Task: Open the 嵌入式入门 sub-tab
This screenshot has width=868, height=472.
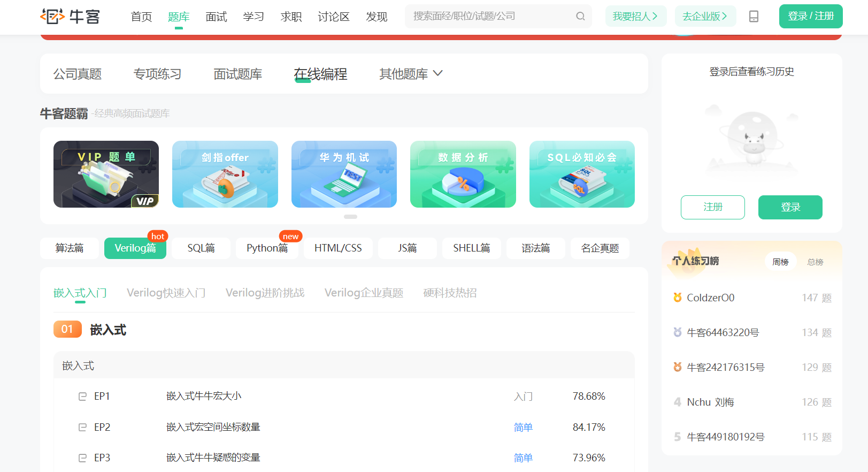Action: pyautogui.click(x=80, y=293)
